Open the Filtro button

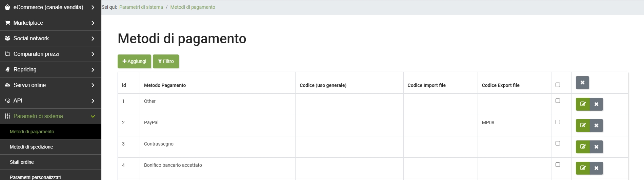166,61
